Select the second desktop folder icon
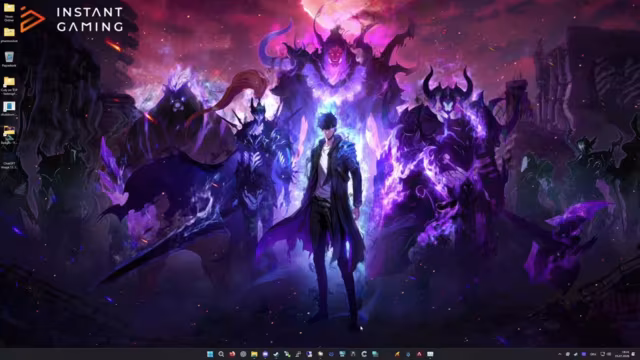Image resolution: width=640 pixels, height=360 pixels. [x=9, y=35]
